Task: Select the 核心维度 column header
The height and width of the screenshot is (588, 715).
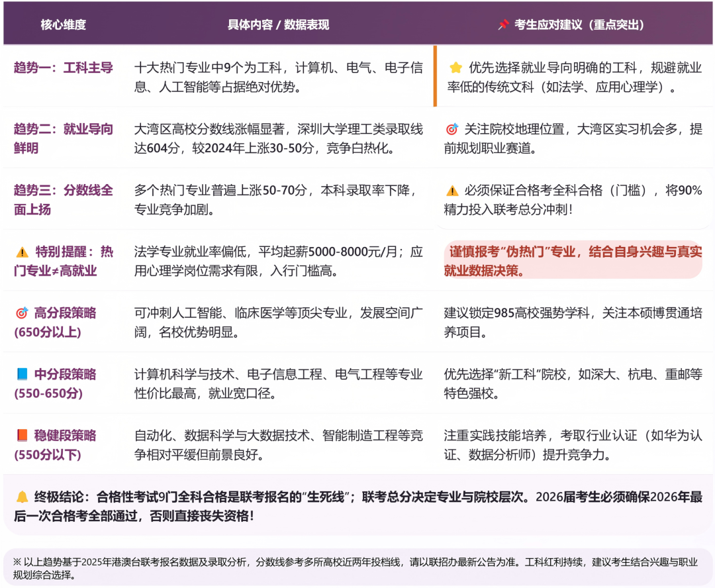Action: pyautogui.click(x=64, y=25)
